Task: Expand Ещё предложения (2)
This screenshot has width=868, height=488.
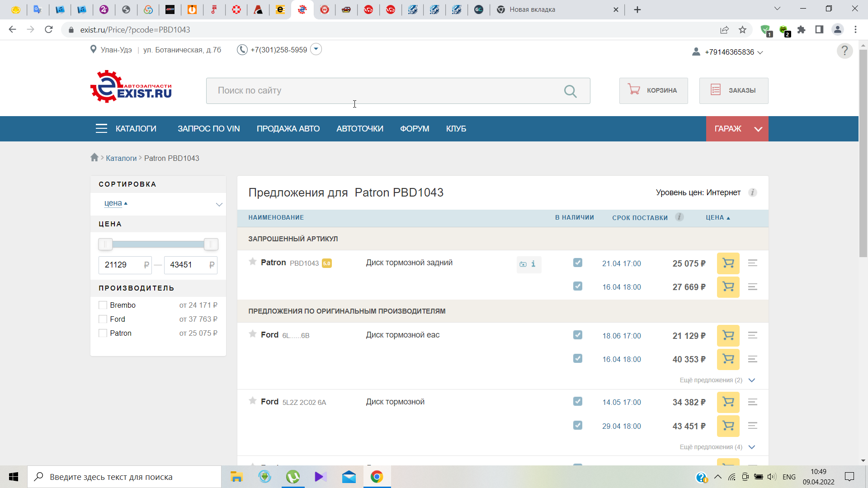Action: [x=717, y=380]
